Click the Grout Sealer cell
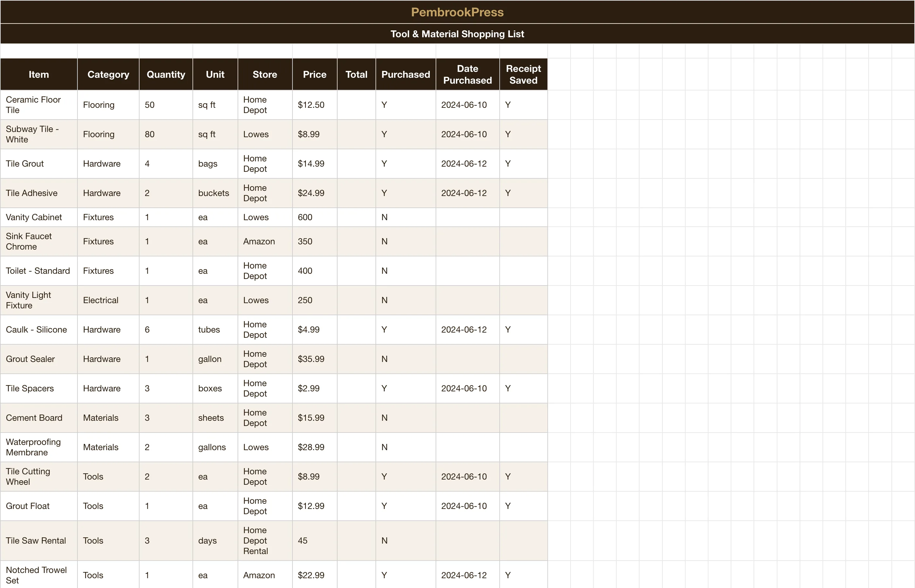This screenshot has height=588, width=915. pyautogui.click(x=39, y=359)
